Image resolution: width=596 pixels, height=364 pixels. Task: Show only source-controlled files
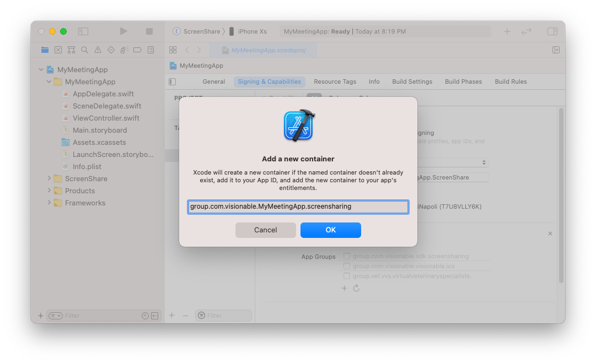pyautogui.click(x=155, y=316)
